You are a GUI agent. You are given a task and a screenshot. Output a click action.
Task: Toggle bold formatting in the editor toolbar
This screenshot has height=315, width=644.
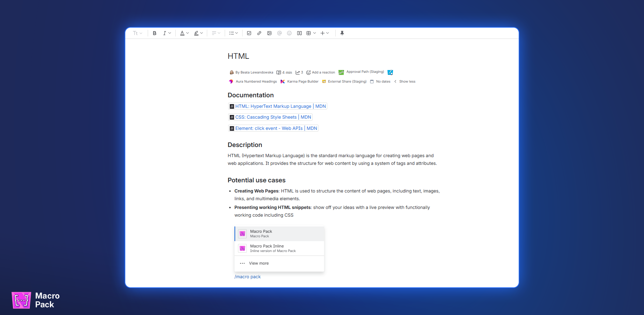point(154,33)
